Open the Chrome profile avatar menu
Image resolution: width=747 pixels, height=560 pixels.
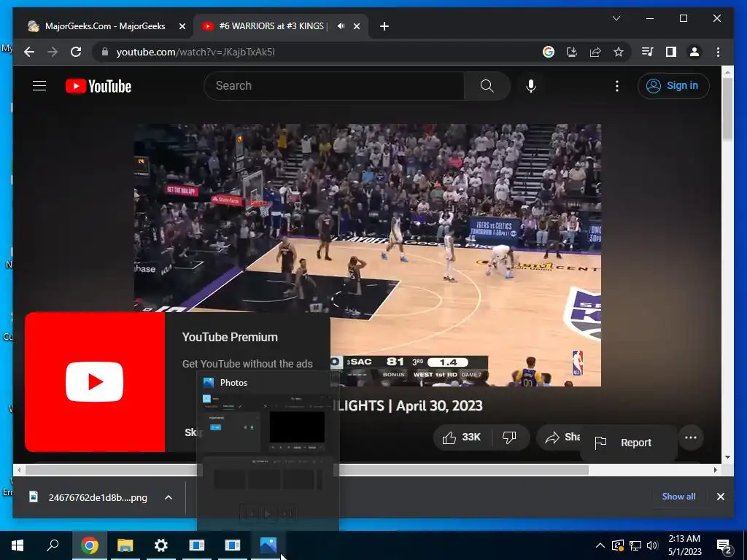click(694, 52)
